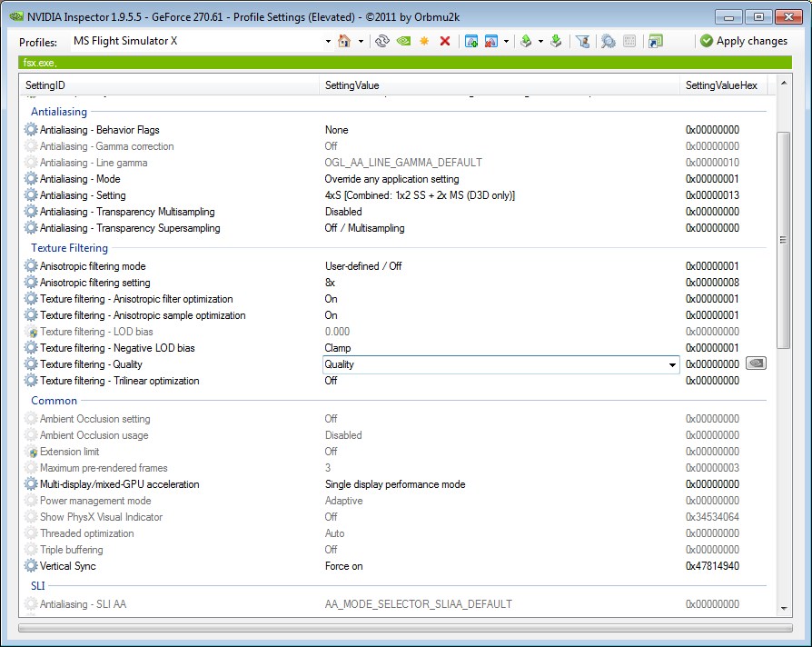Image resolution: width=812 pixels, height=647 pixels.
Task: Restore profile to NVIDIA defaults (green logo icon)
Action: (x=403, y=41)
